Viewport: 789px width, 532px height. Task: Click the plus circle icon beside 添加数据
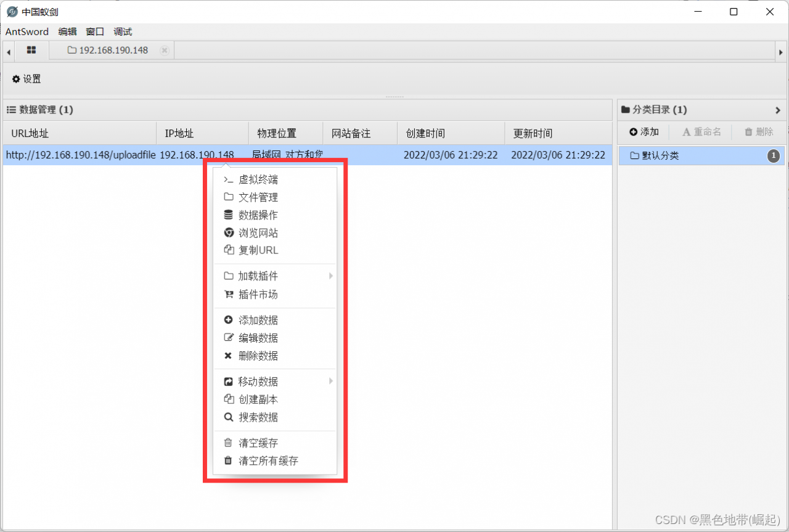pyautogui.click(x=228, y=321)
